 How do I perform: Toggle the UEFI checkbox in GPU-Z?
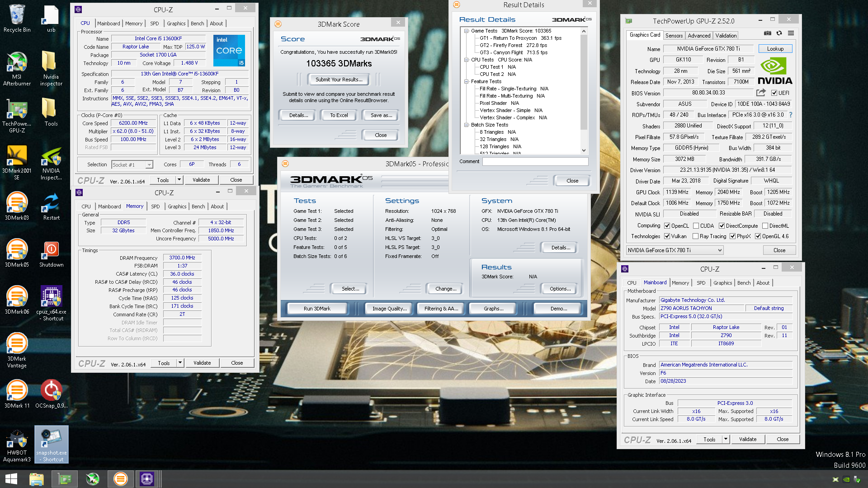774,93
